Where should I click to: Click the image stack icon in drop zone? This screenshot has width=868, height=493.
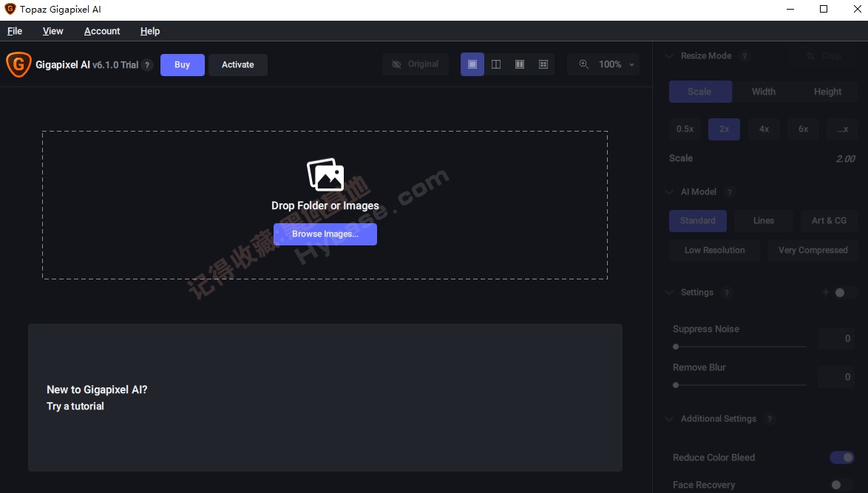coord(325,174)
